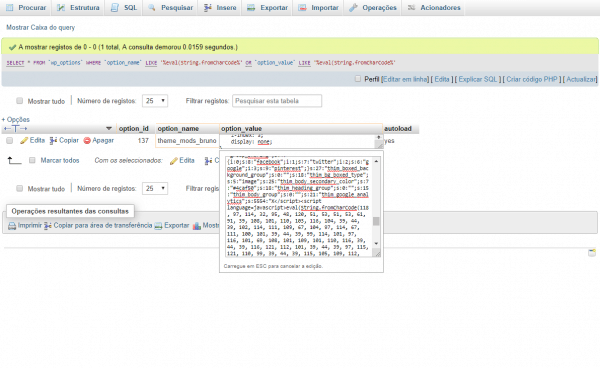The image size is (600, 368).
Task: Click the Actualizar link
Action: pyautogui.click(x=581, y=79)
